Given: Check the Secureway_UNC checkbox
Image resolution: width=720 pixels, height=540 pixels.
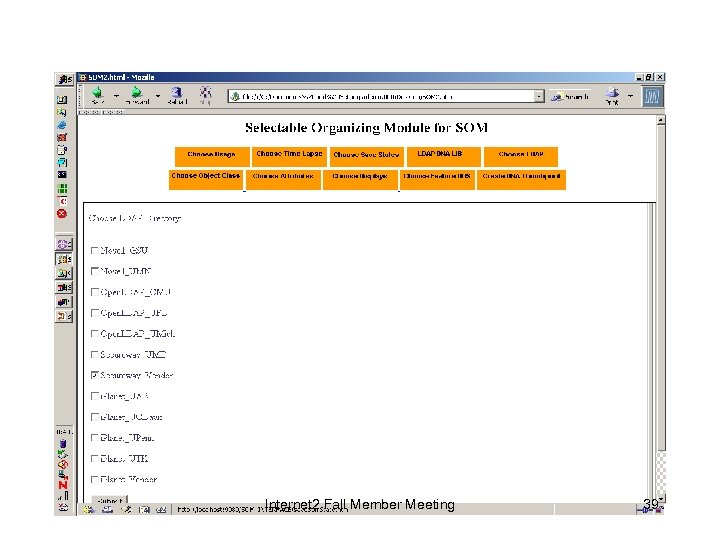Looking at the screenshot, I should [x=95, y=354].
